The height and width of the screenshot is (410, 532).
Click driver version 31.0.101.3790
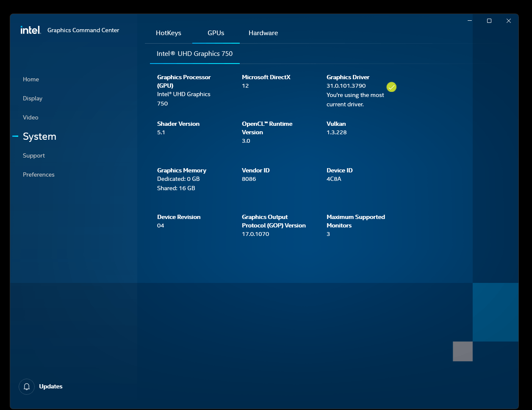[346, 86]
